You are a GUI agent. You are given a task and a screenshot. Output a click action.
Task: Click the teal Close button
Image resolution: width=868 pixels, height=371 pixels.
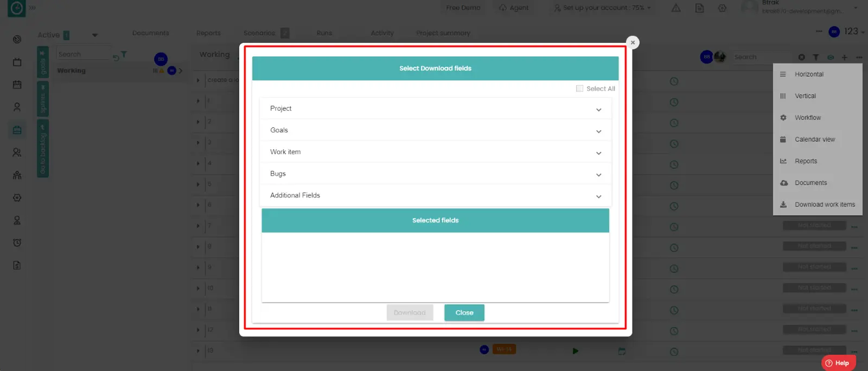point(464,312)
